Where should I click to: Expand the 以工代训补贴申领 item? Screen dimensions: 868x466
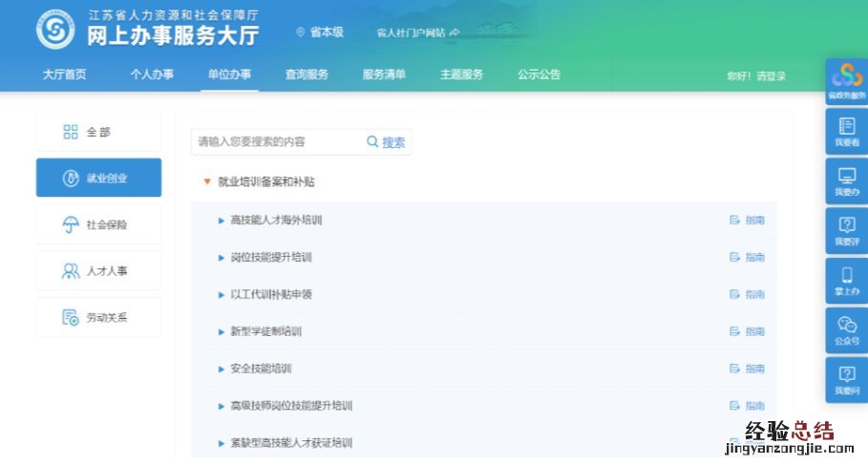tap(221, 294)
